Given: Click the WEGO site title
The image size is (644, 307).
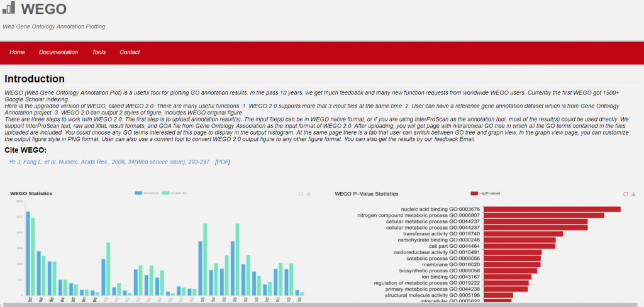Looking at the screenshot, I should [43, 8].
